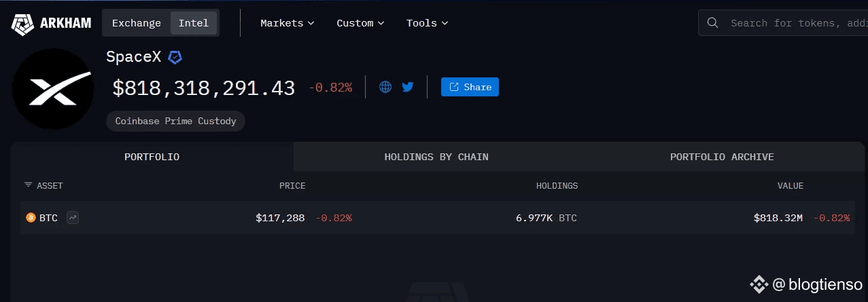868x302 pixels.
Task: Open SpaceX website globe icon
Action: pos(385,87)
